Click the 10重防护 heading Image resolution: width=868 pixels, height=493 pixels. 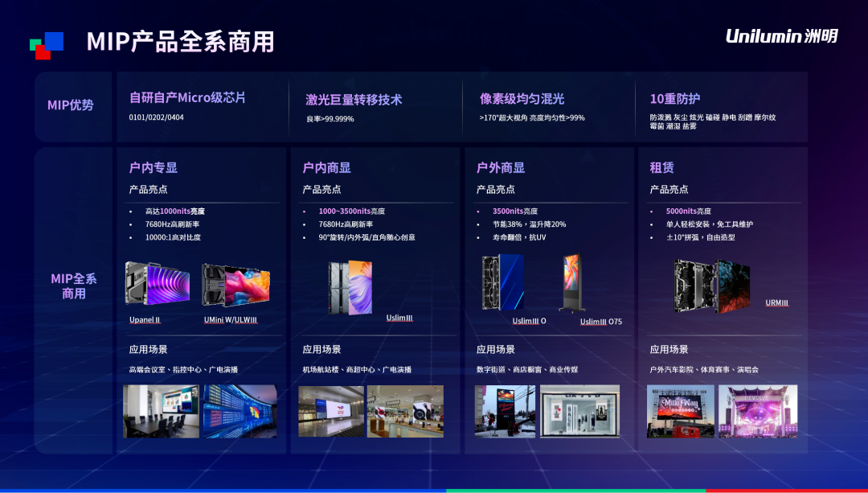click(x=675, y=99)
